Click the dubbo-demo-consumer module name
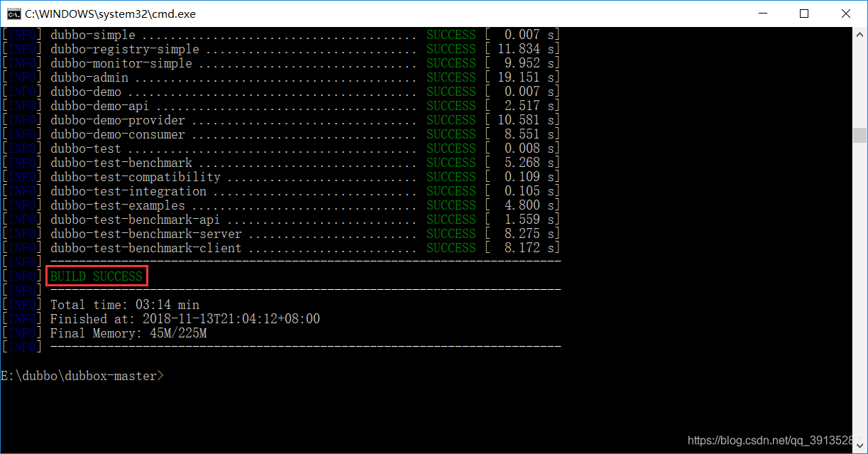Screen dimensions: 868x454 click(118, 134)
